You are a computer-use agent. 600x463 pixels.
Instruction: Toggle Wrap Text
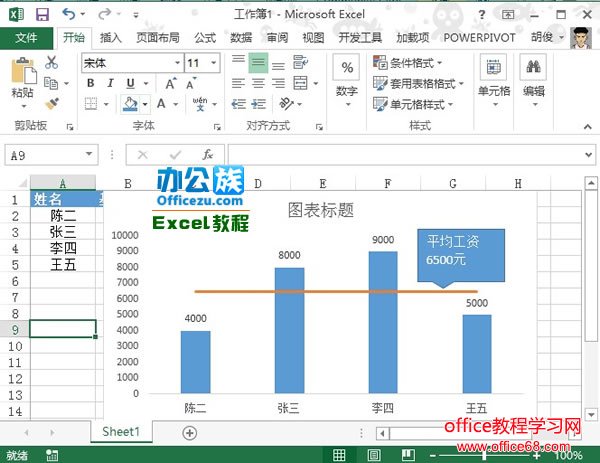point(300,62)
